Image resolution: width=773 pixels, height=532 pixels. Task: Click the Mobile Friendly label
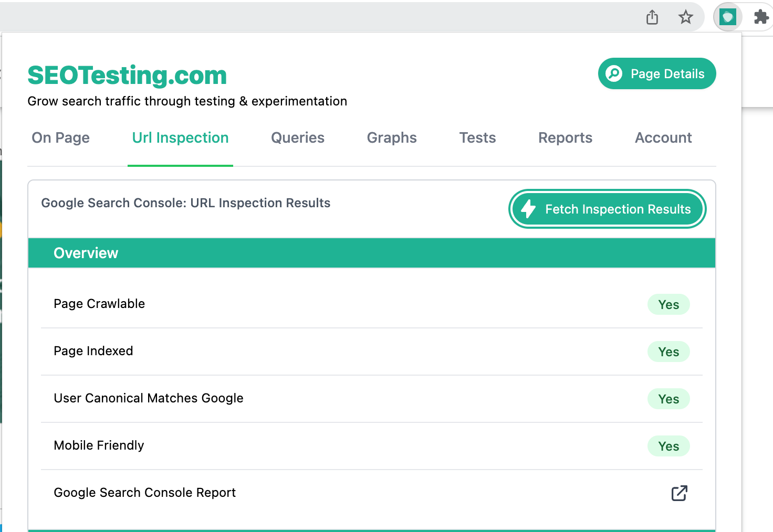pyautogui.click(x=99, y=445)
